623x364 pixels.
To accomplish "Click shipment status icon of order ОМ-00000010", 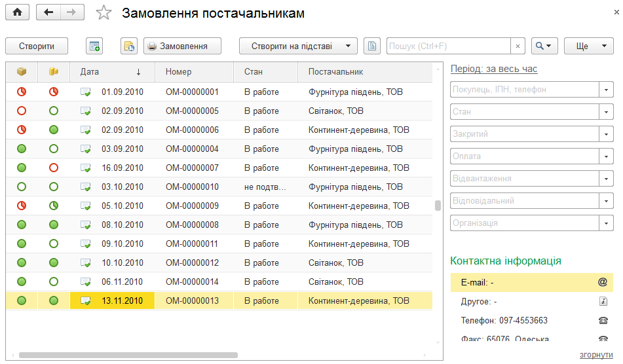I will (x=22, y=187).
